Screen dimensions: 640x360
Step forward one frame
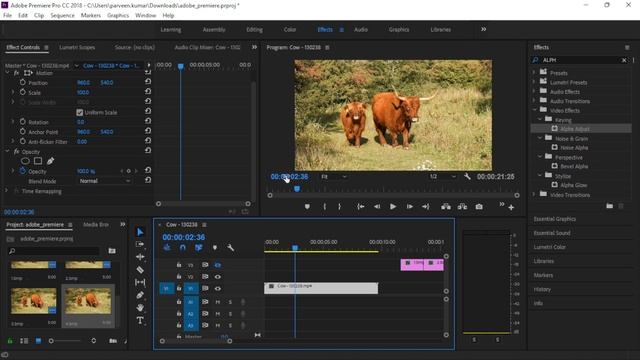pos(409,207)
